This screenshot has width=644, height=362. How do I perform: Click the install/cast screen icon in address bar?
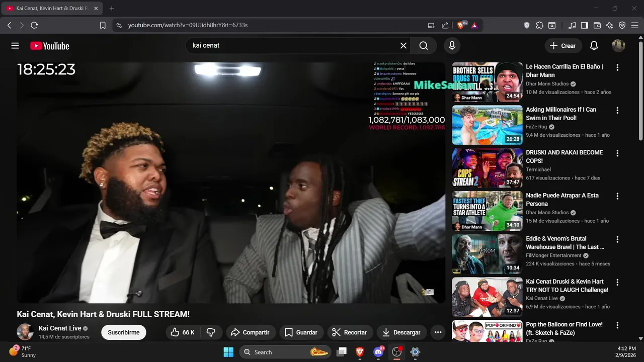tap(431, 25)
